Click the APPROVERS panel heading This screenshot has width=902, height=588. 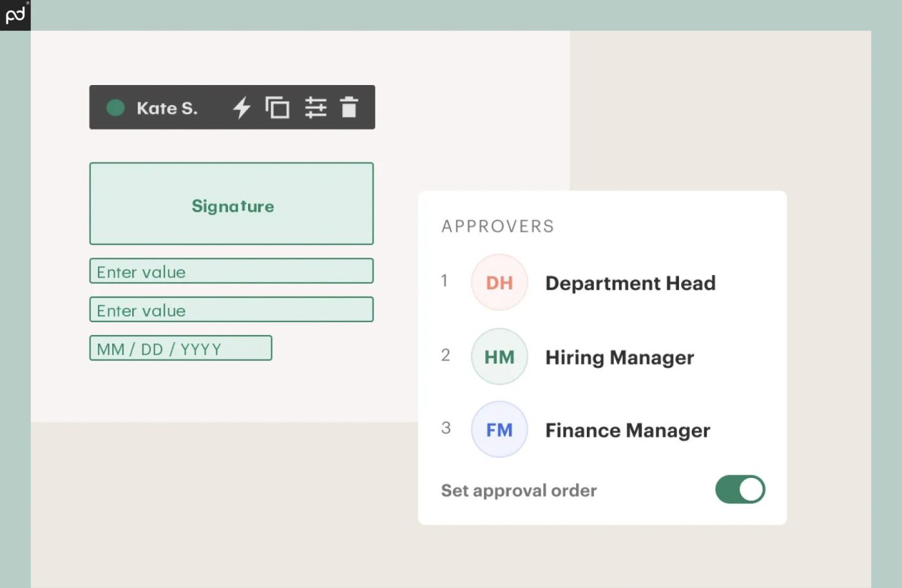coord(497,226)
